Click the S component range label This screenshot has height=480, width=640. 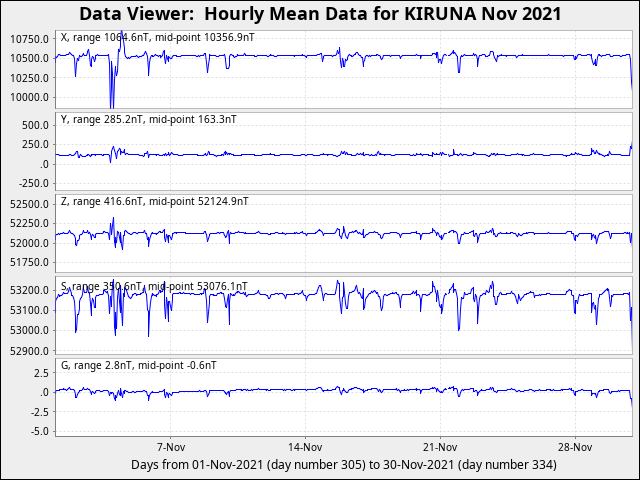click(x=153, y=286)
